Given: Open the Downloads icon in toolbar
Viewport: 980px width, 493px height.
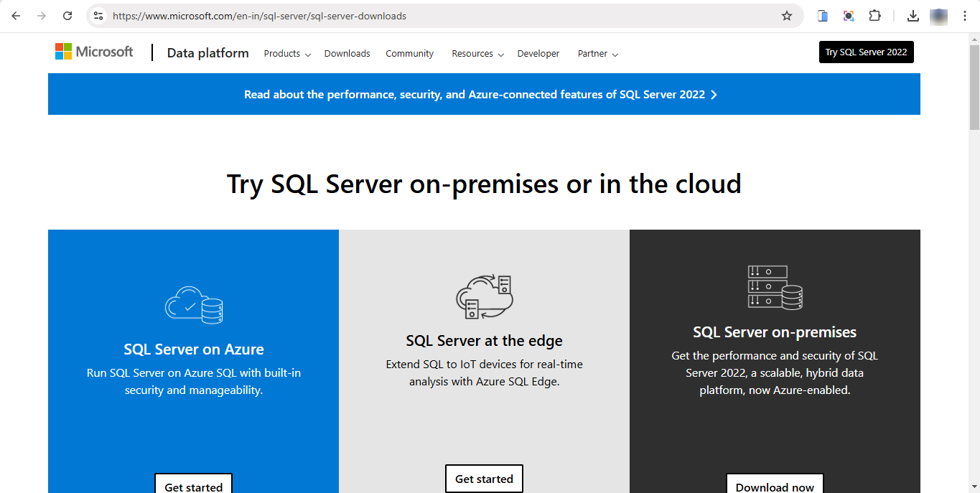Looking at the screenshot, I should tap(913, 16).
